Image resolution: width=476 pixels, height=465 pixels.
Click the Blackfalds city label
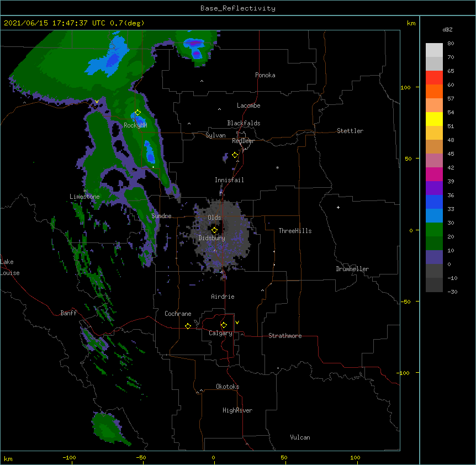coord(244,123)
